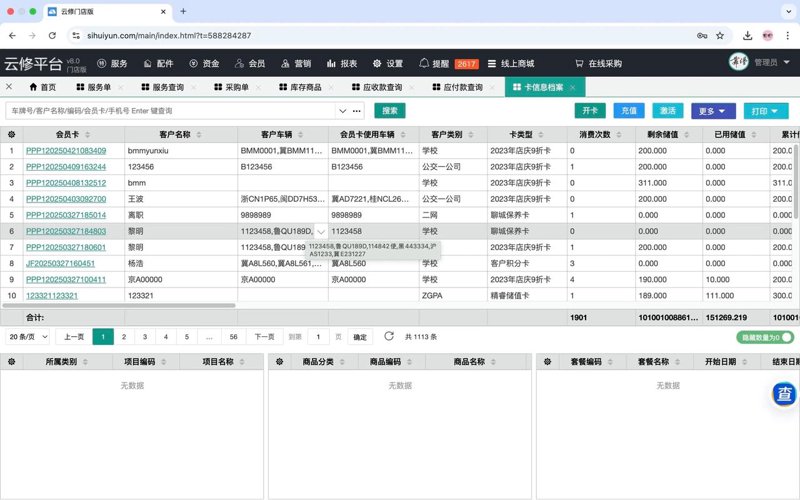
Task: Select the 20 条/页 page size dropdown
Action: tap(28, 337)
